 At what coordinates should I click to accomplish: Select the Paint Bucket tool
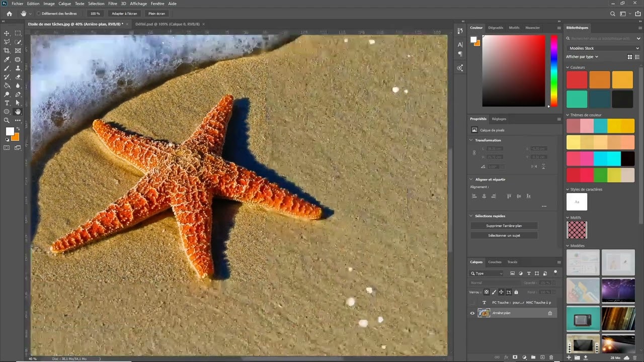pyautogui.click(x=7, y=85)
